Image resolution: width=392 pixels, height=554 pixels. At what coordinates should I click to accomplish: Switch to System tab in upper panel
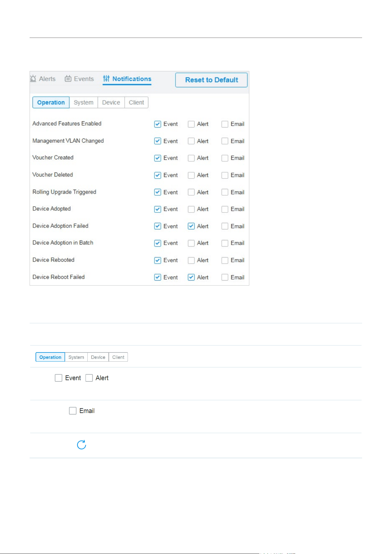(83, 102)
